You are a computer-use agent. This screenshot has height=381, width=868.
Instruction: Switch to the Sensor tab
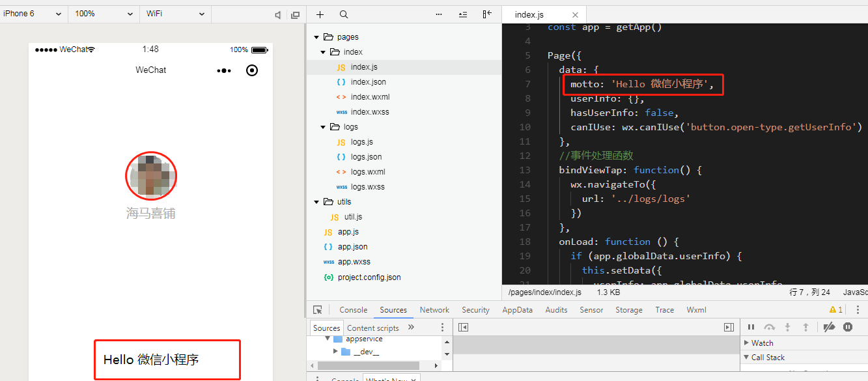[x=591, y=310]
